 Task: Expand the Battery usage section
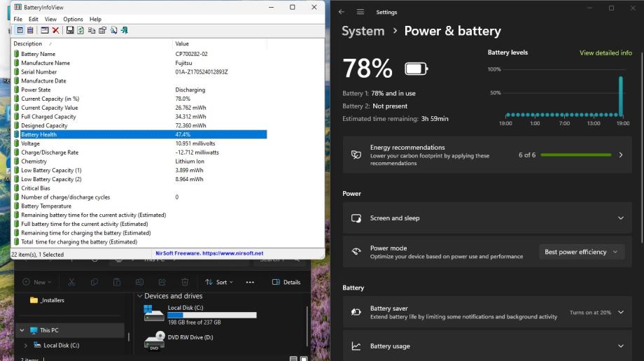(x=487, y=346)
